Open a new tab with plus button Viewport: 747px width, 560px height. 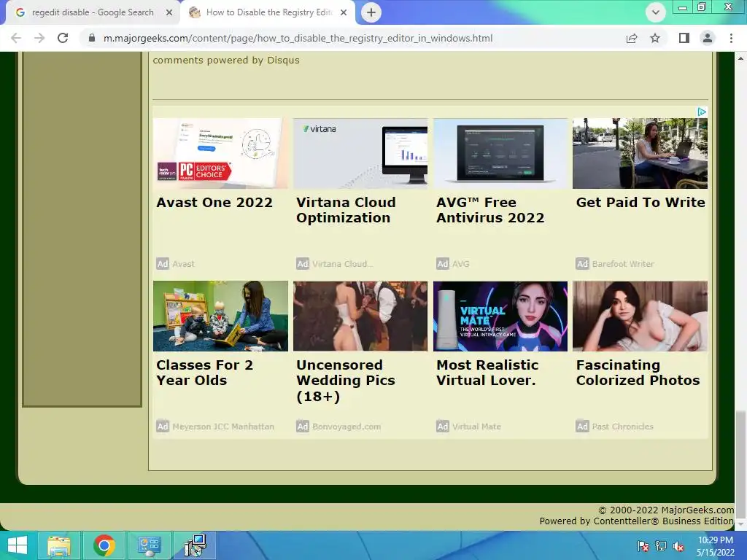(x=371, y=12)
